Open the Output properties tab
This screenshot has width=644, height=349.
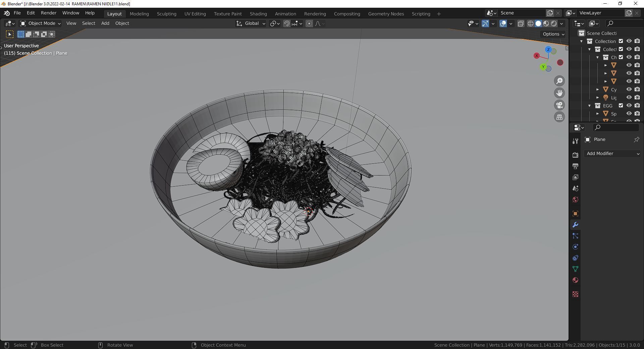click(x=575, y=166)
